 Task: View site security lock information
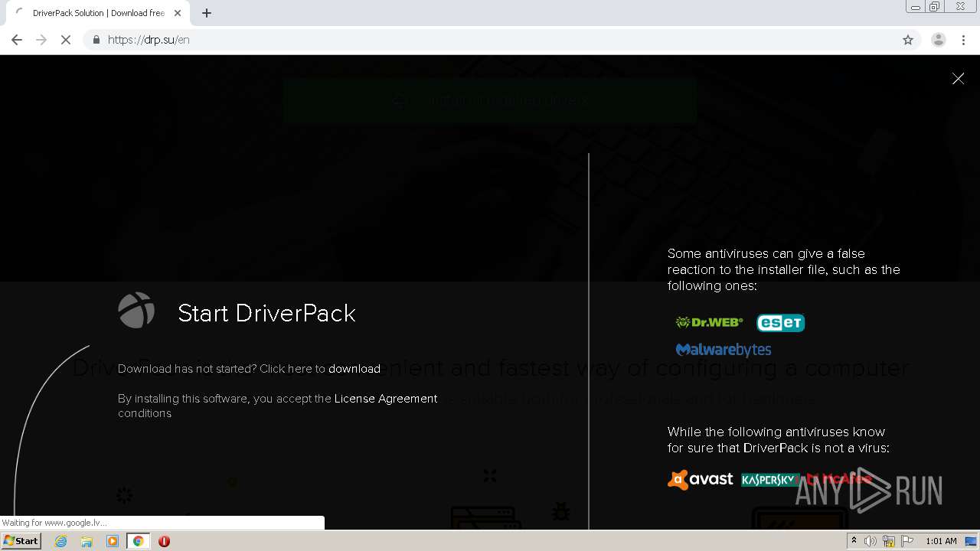click(96, 40)
